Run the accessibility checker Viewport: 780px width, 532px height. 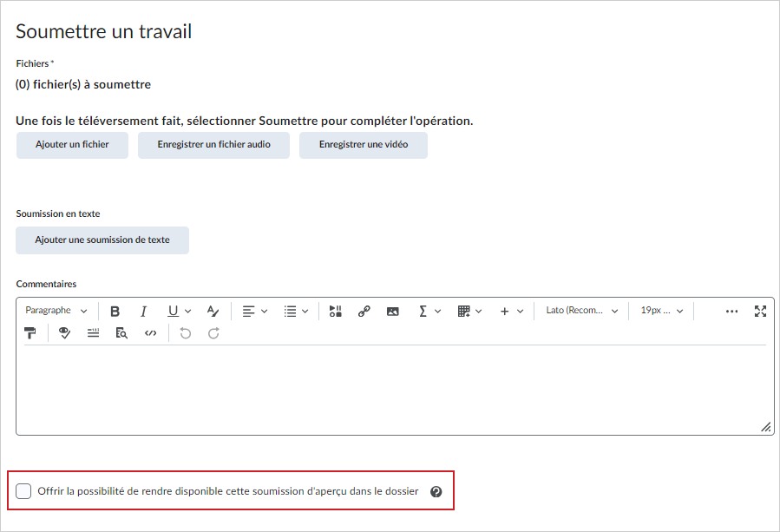point(64,333)
